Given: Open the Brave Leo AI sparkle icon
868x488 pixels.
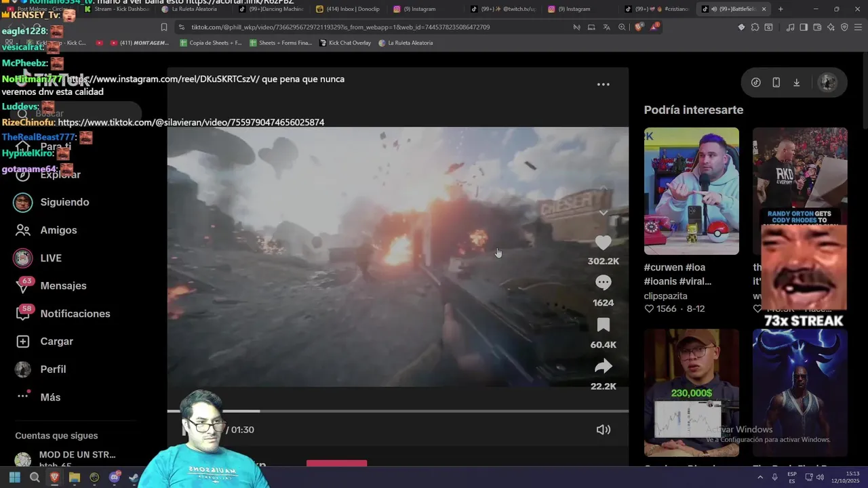Looking at the screenshot, I should coord(831,27).
